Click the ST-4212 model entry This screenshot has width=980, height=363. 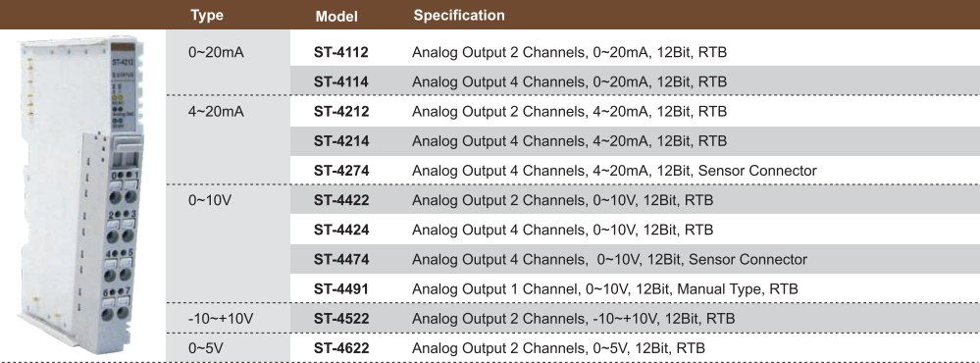pyautogui.click(x=341, y=112)
